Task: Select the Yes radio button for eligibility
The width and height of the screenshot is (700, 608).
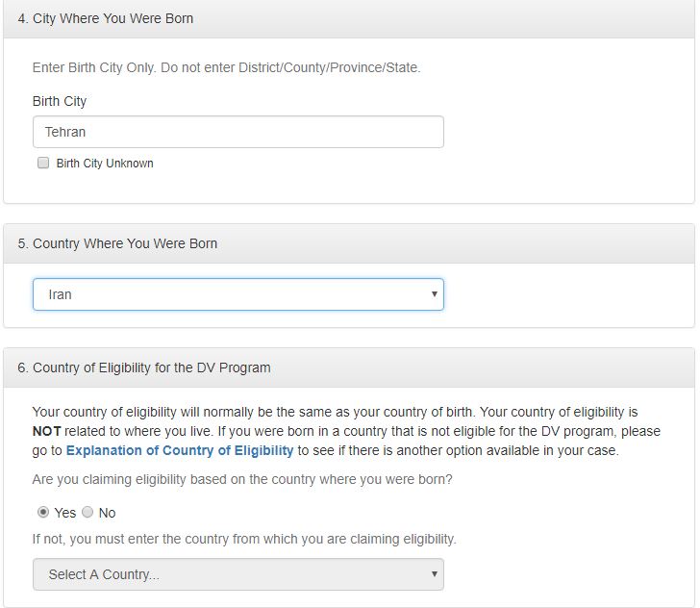Action: pyautogui.click(x=43, y=513)
